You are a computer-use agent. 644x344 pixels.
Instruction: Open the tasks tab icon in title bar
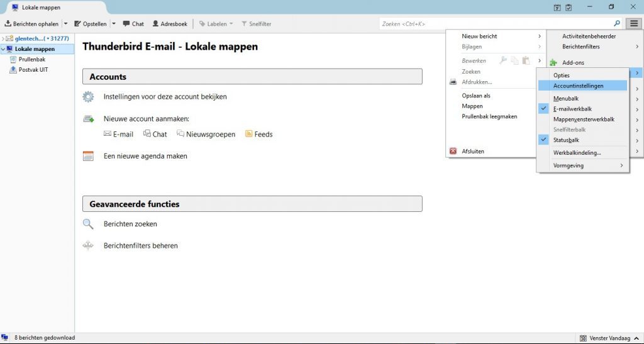569,7
